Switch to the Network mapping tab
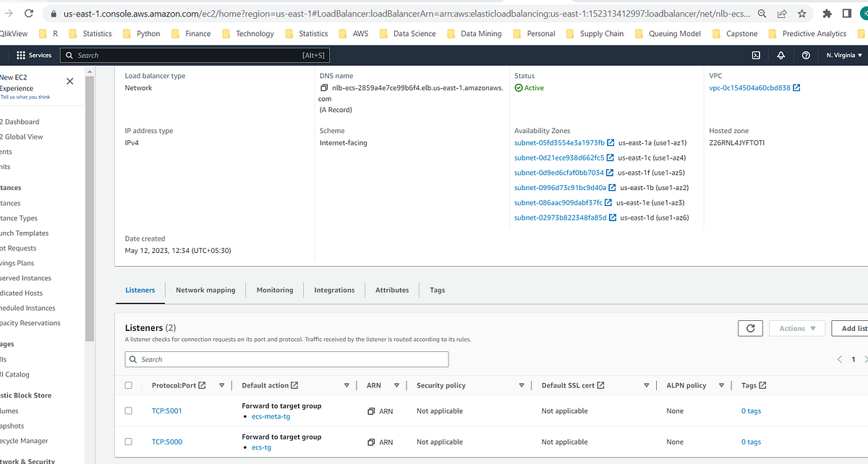The width and height of the screenshot is (868, 464). [x=205, y=290]
